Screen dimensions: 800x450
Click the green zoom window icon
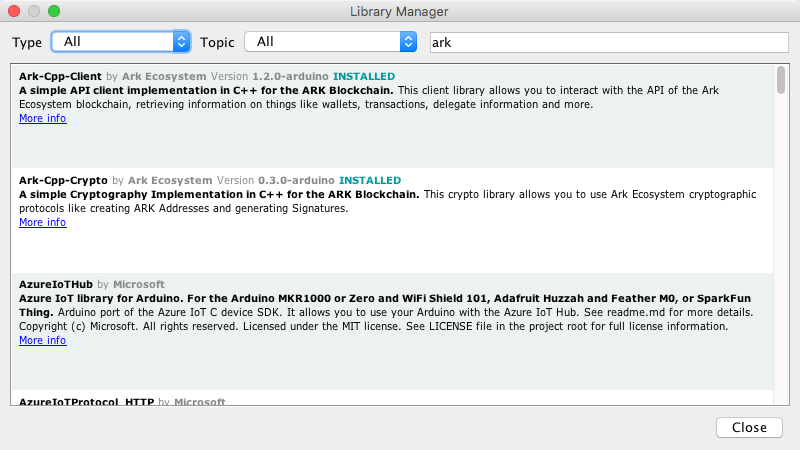[54, 11]
